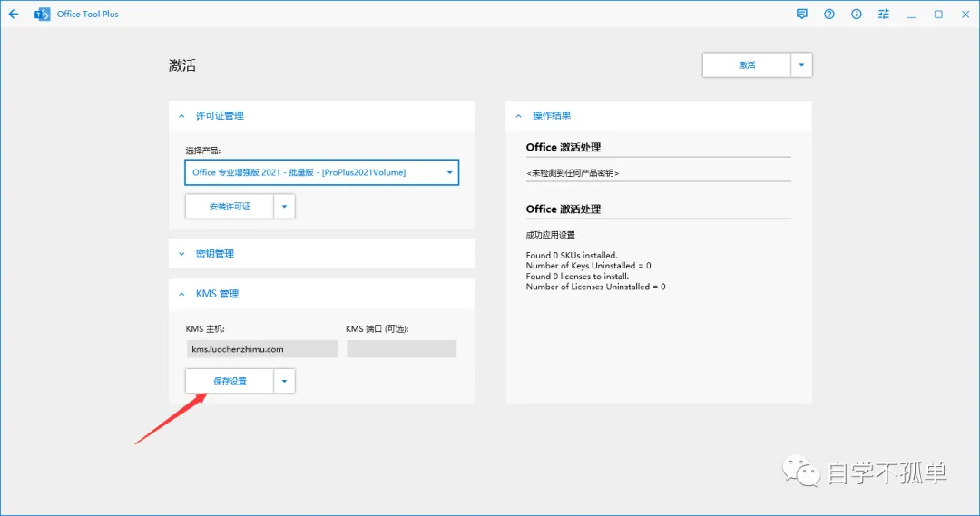Image resolution: width=980 pixels, height=516 pixels.
Task: Open the dropdown arrow beside 激活 button
Action: pos(801,65)
